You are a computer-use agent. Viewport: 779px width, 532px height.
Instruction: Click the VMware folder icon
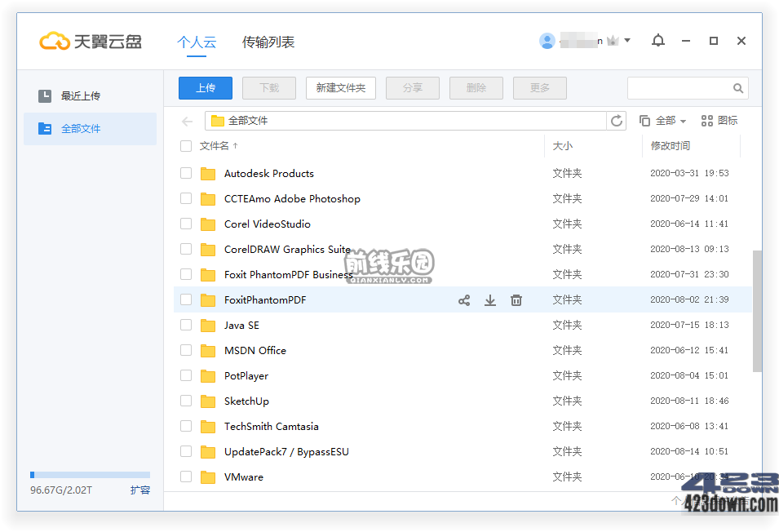[208, 477]
